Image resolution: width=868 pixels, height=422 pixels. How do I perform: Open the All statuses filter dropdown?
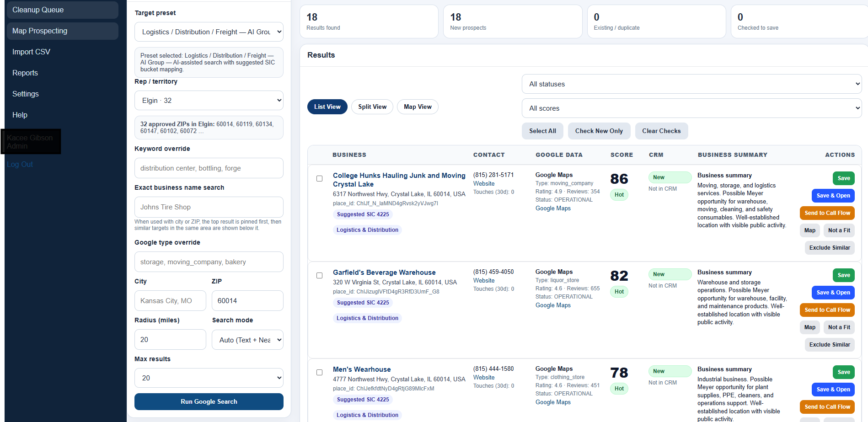[x=691, y=84]
